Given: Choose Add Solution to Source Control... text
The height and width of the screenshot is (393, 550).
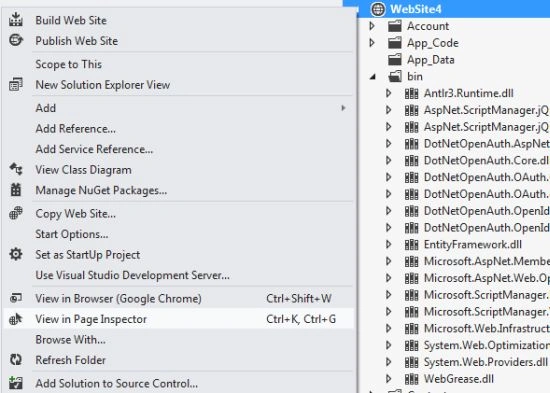Looking at the screenshot, I should pyautogui.click(x=117, y=384).
